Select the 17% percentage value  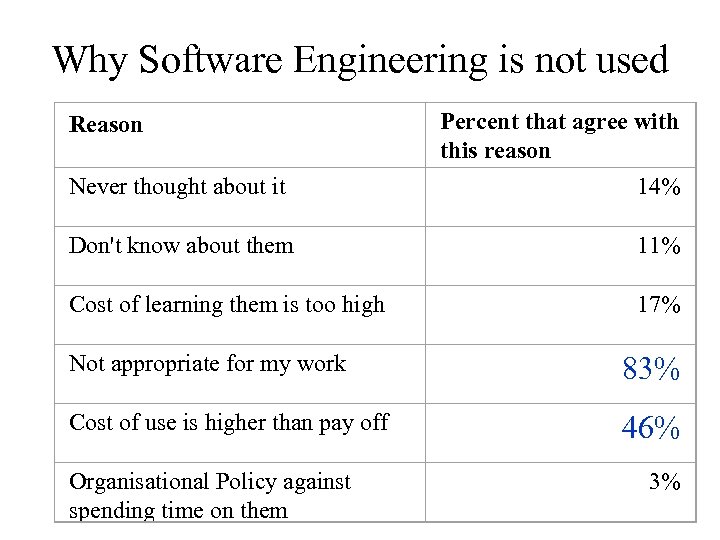tap(659, 305)
